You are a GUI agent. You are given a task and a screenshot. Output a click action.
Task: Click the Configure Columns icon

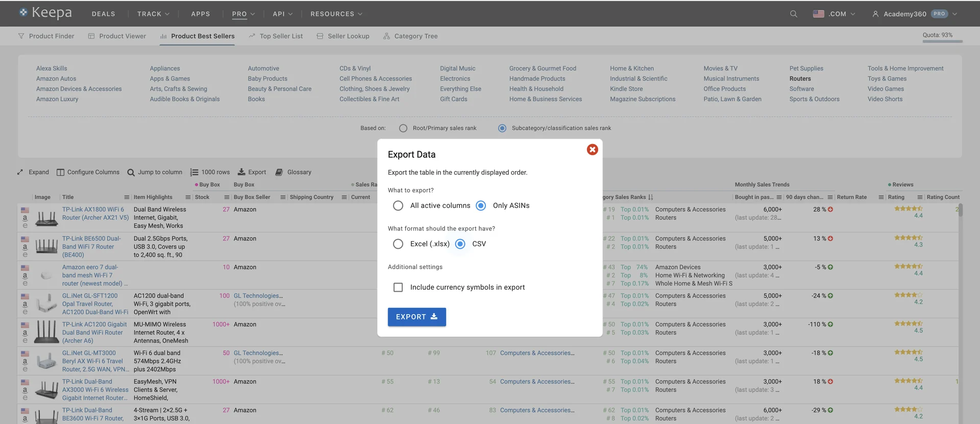pyautogui.click(x=60, y=172)
